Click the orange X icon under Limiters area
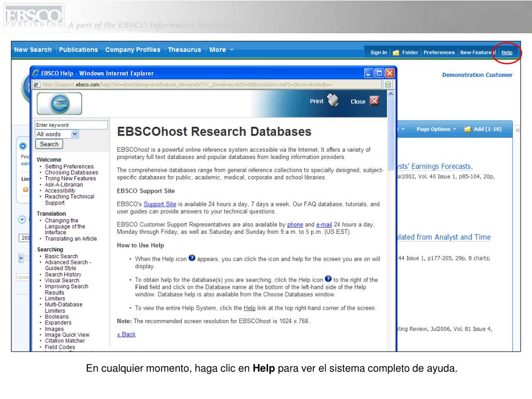The image size is (532, 399). (25, 190)
